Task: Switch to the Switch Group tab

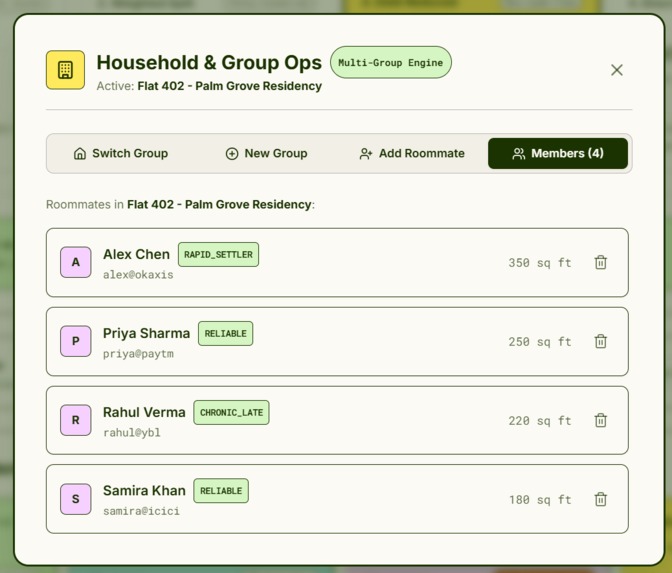Action: tap(120, 153)
